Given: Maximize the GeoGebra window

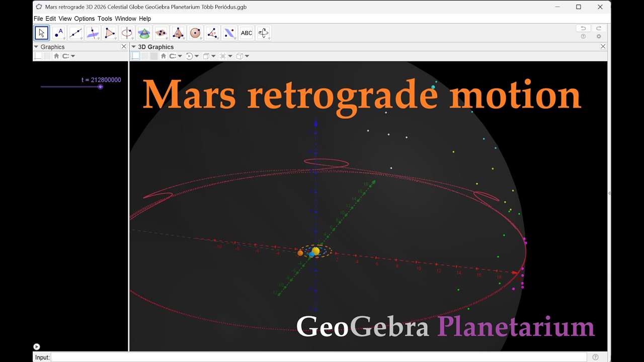Looking at the screenshot, I should coord(579,7).
